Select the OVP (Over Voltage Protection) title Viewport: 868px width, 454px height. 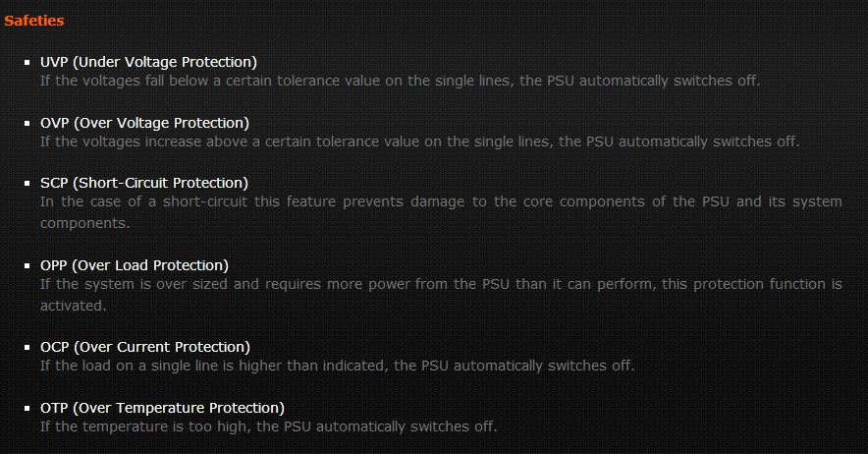[x=144, y=123]
